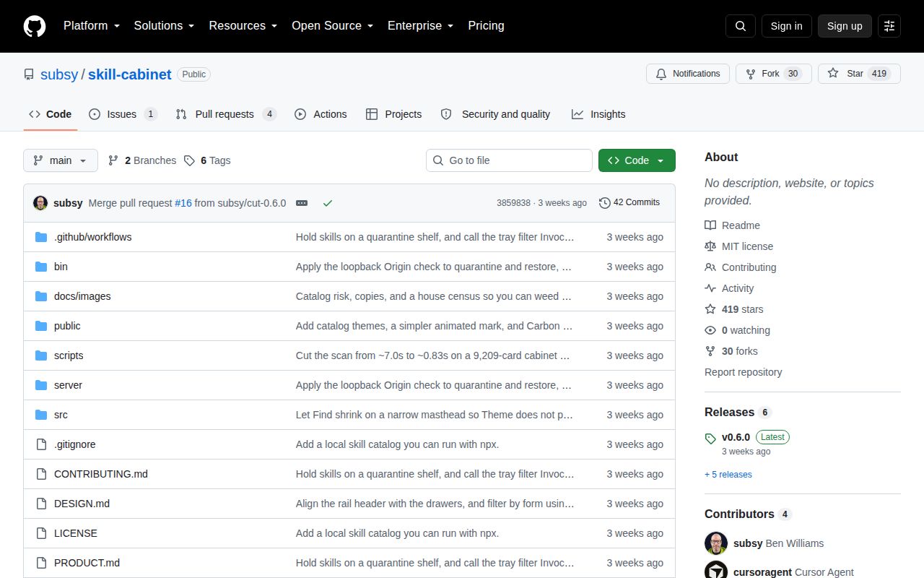Star the skill-cabinet repository
Viewport: 924px width, 578px height.
(859, 74)
